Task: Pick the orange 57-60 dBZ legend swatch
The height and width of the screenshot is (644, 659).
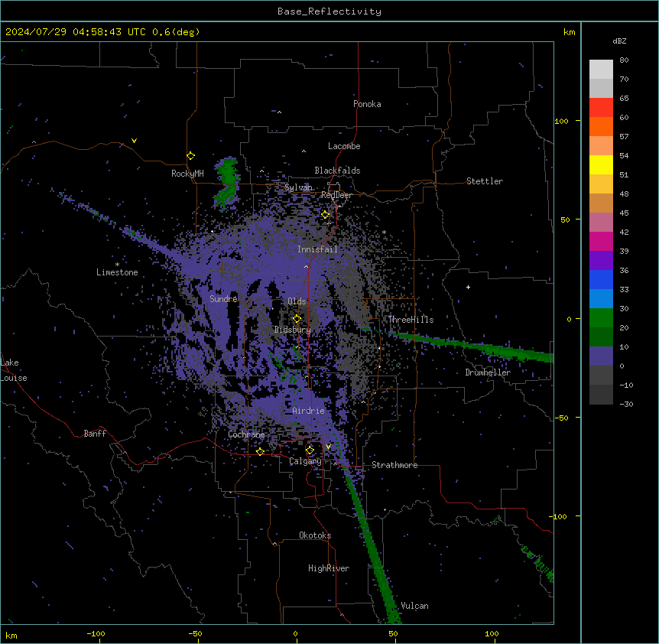Action: (601, 127)
